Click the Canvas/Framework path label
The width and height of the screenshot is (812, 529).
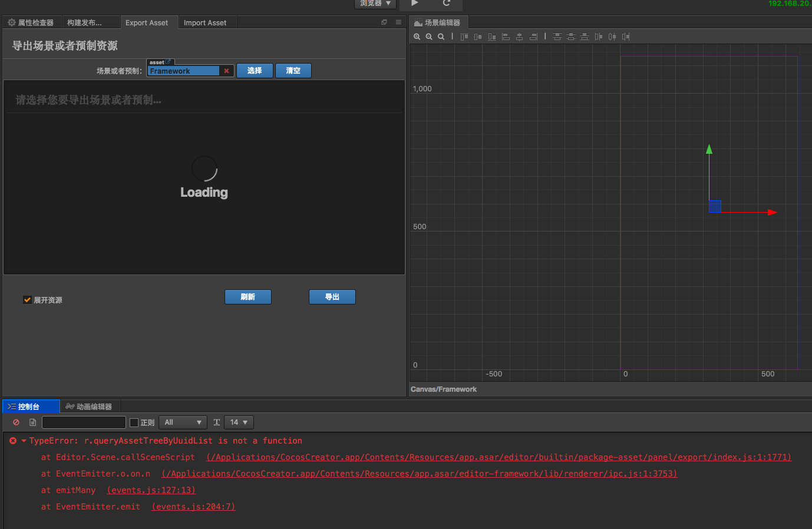(444, 389)
